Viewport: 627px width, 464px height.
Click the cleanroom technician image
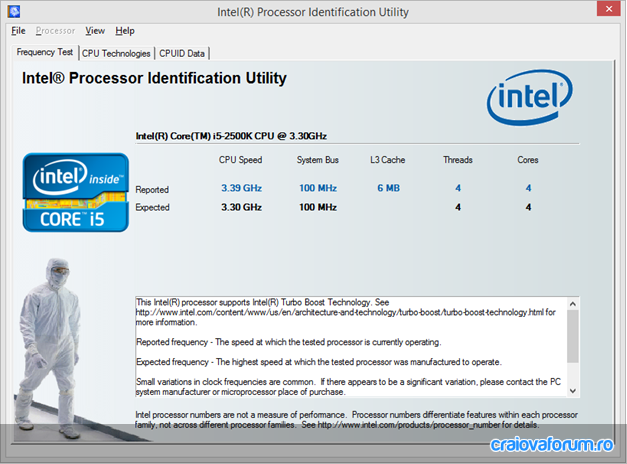tap(49, 348)
